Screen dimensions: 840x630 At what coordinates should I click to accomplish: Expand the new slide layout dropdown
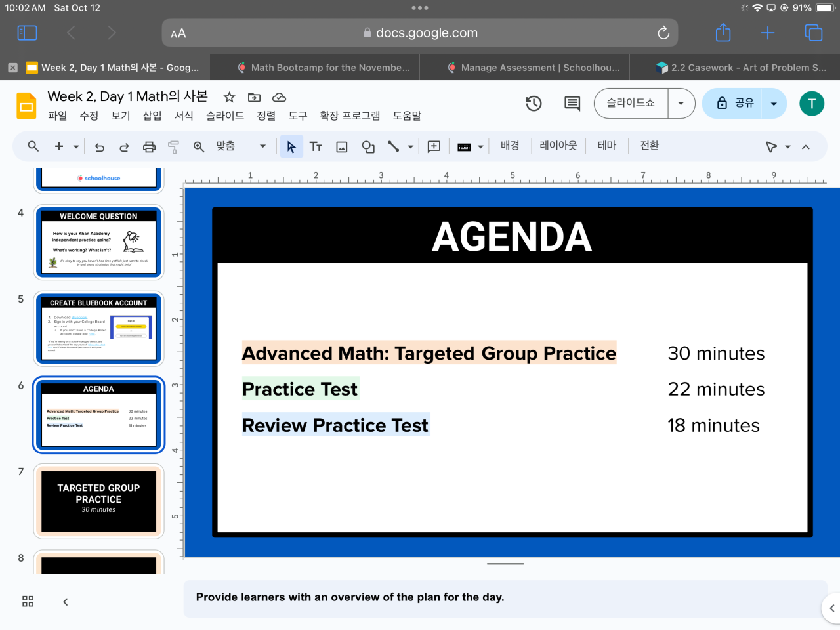[76, 147]
